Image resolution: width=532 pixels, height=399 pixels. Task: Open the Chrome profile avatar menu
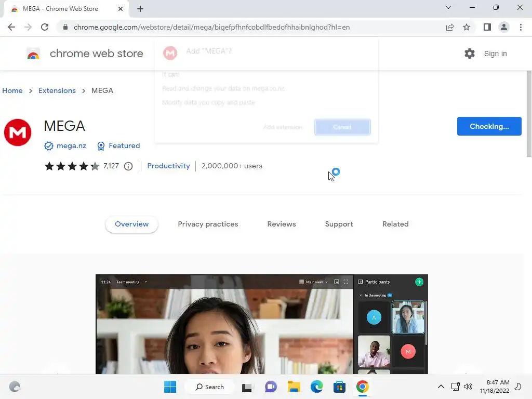(x=504, y=27)
